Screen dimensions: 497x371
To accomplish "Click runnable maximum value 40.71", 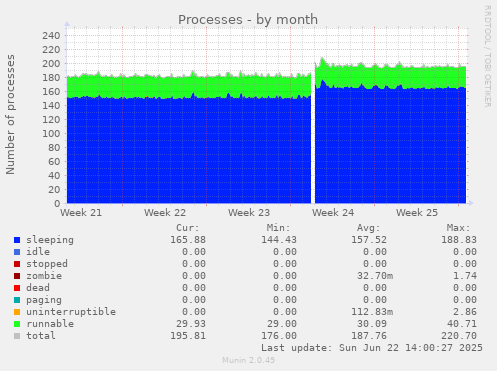I will tap(462, 324).
